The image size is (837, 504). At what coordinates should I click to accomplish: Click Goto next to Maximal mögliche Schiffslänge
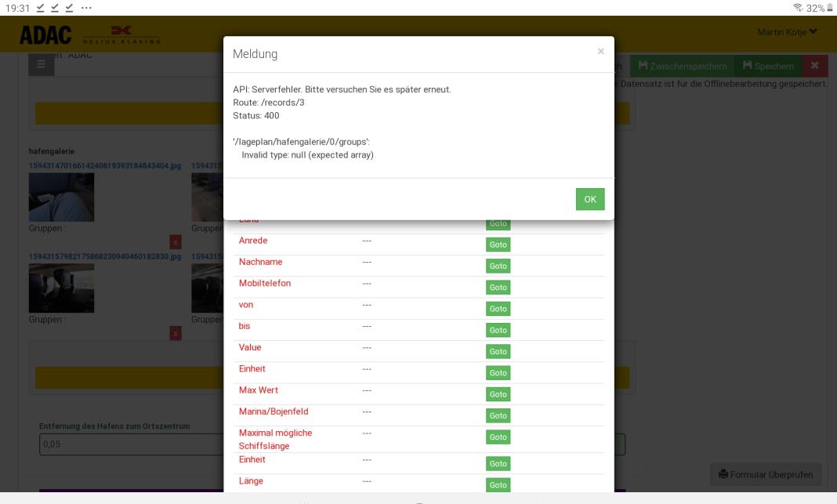498,437
